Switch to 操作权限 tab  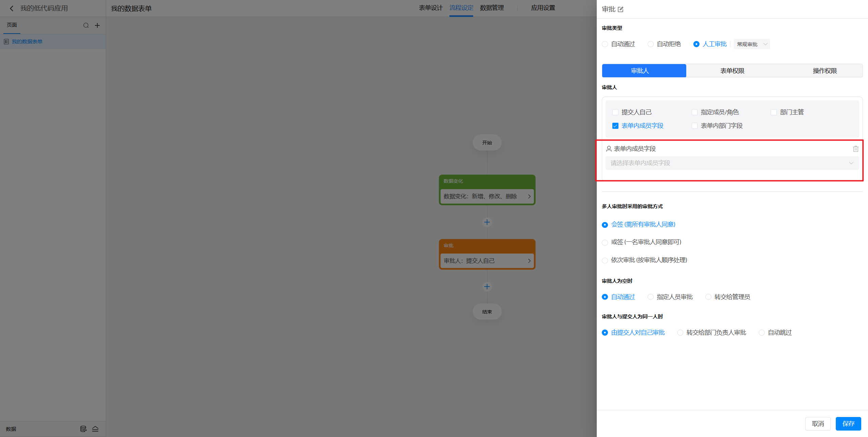pyautogui.click(x=824, y=71)
